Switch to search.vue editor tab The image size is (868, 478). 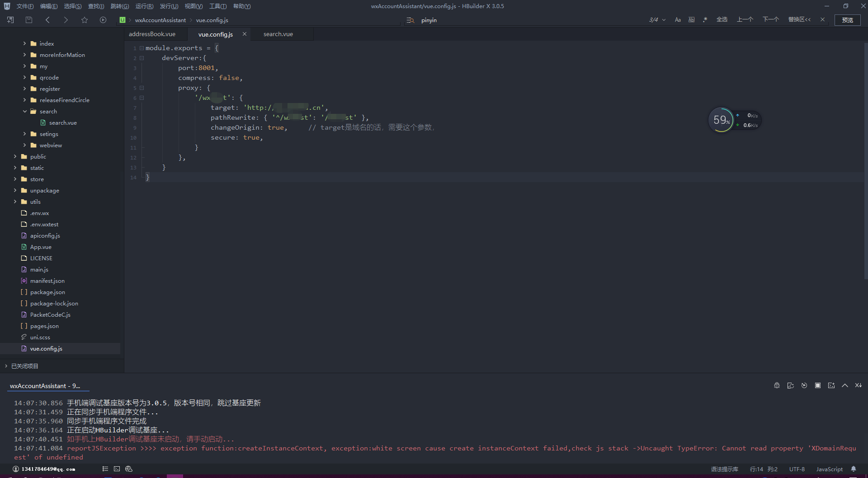(278, 34)
